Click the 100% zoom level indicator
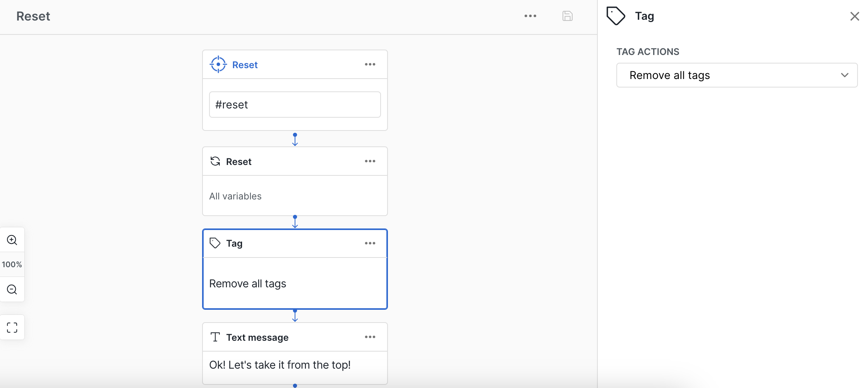The image size is (868, 388). 12,264
